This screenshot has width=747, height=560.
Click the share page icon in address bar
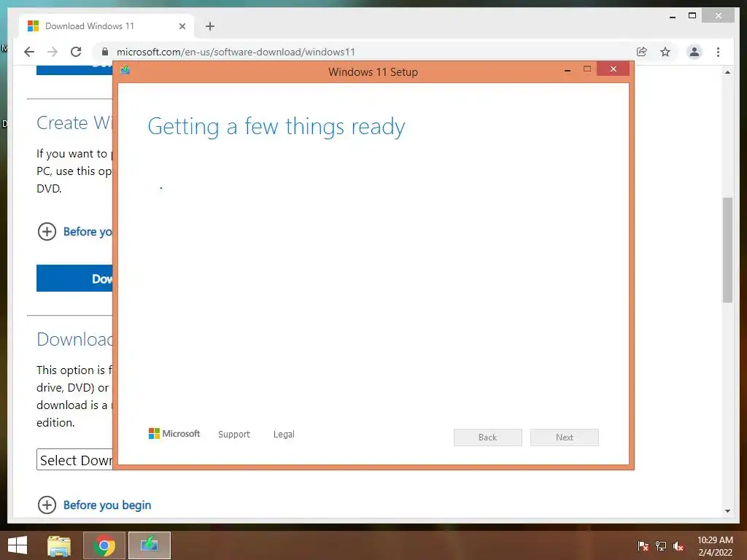(642, 52)
